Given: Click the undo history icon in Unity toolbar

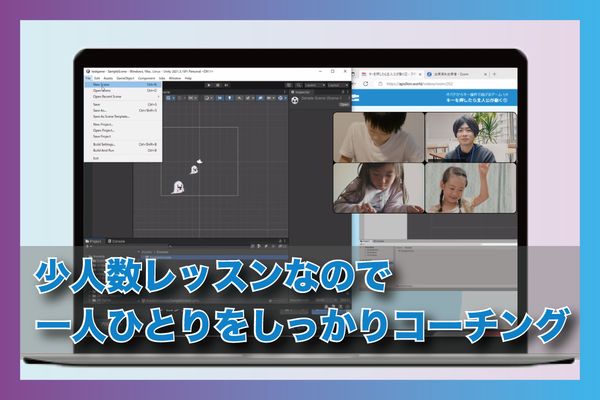Looking at the screenshot, I should point(289,85).
